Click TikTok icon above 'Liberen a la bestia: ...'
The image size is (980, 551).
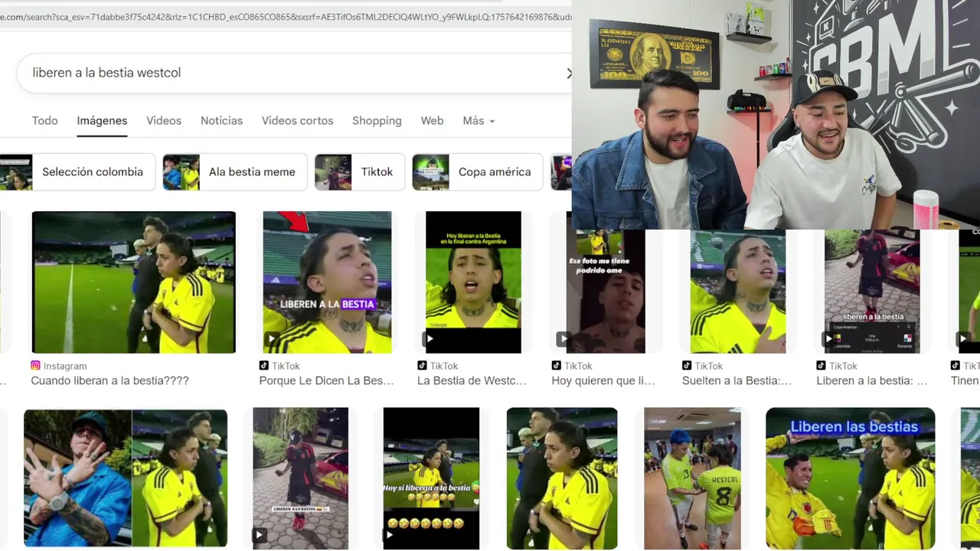pyautogui.click(x=821, y=366)
